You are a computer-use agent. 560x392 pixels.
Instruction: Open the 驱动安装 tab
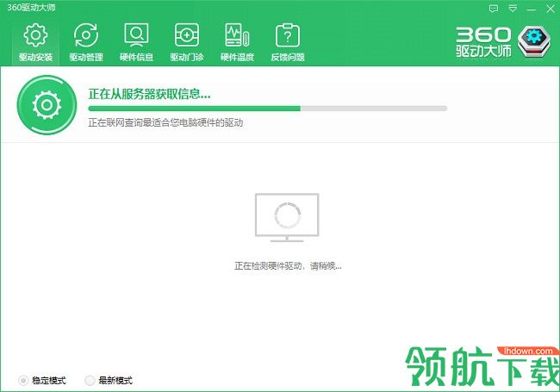click(x=35, y=42)
